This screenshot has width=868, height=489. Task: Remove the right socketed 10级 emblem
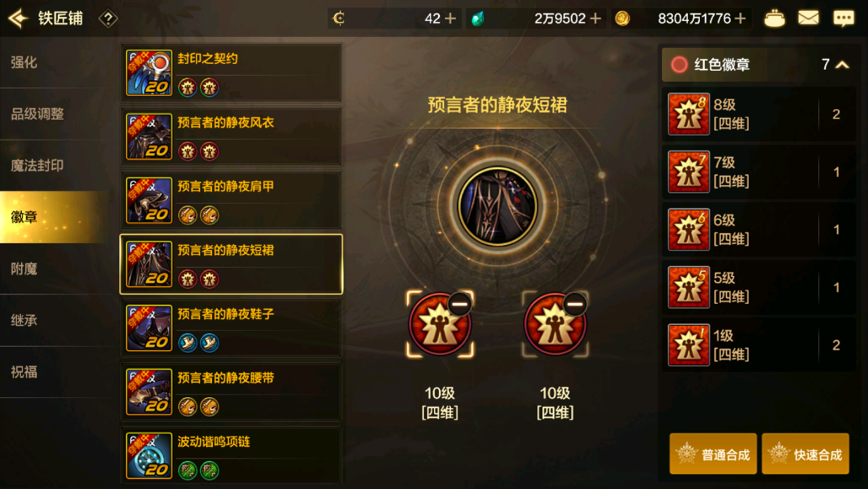click(574, 304)
